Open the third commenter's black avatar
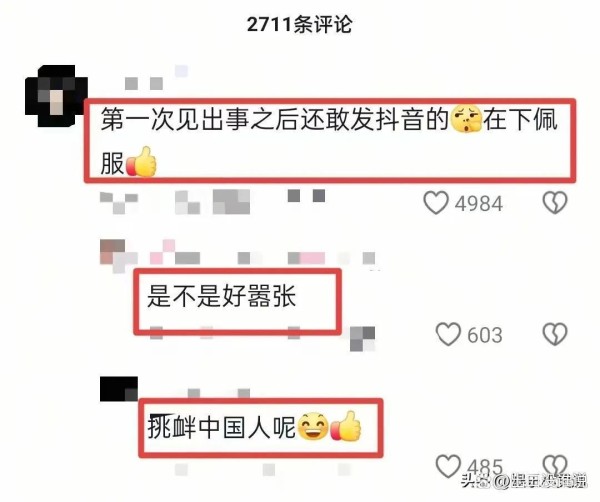 pyautogui.click(x=119, y=389)
